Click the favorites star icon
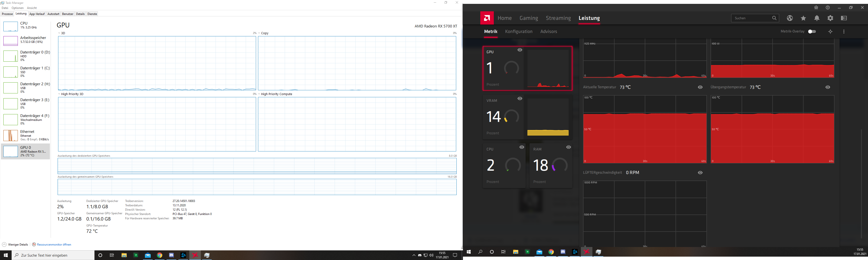Image resolution: width=868 pixels, height=260 pixels. (x=803, y=18)
